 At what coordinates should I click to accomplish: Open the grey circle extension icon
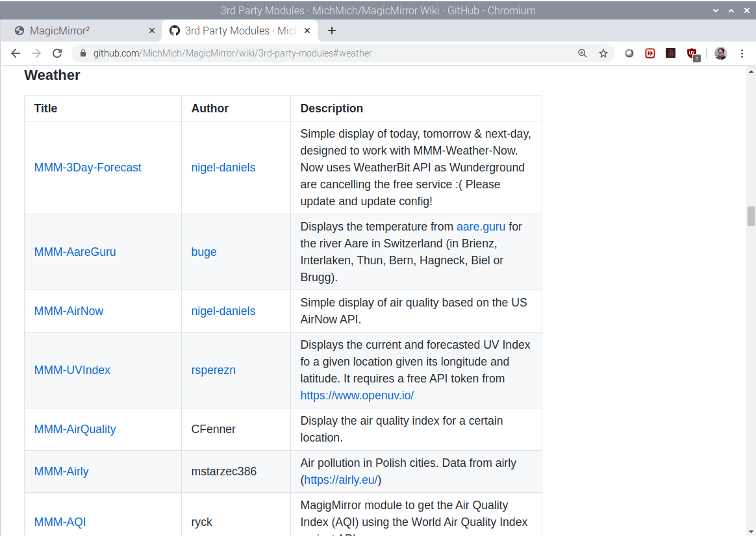click(629, 53)
